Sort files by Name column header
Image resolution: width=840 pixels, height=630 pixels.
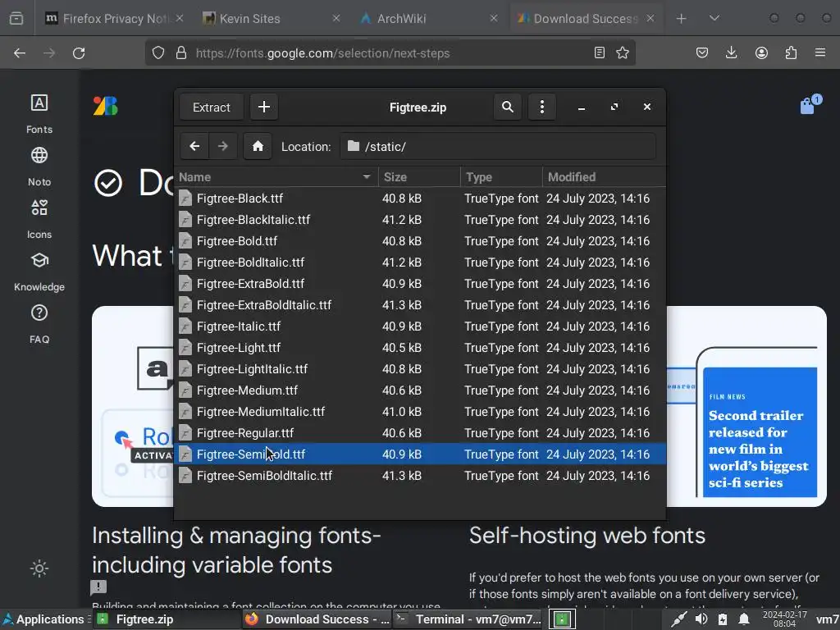click(x=276, y=177)
